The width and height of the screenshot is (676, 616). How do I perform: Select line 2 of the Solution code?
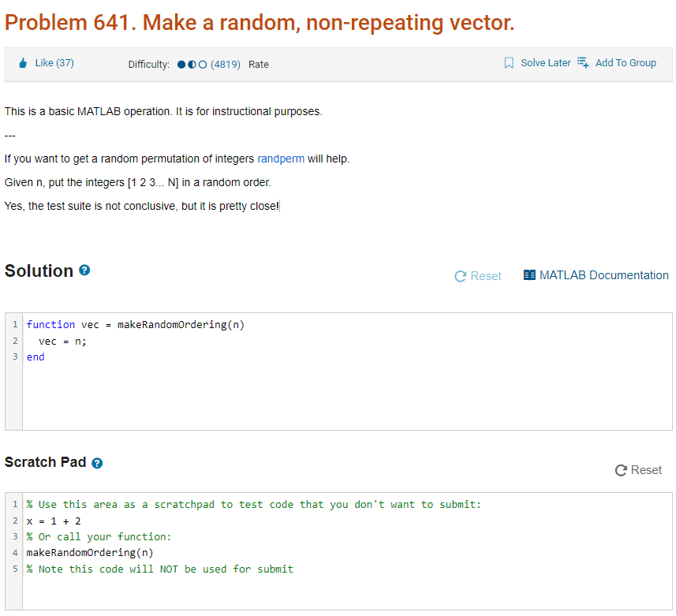click(x=63, y=341)
